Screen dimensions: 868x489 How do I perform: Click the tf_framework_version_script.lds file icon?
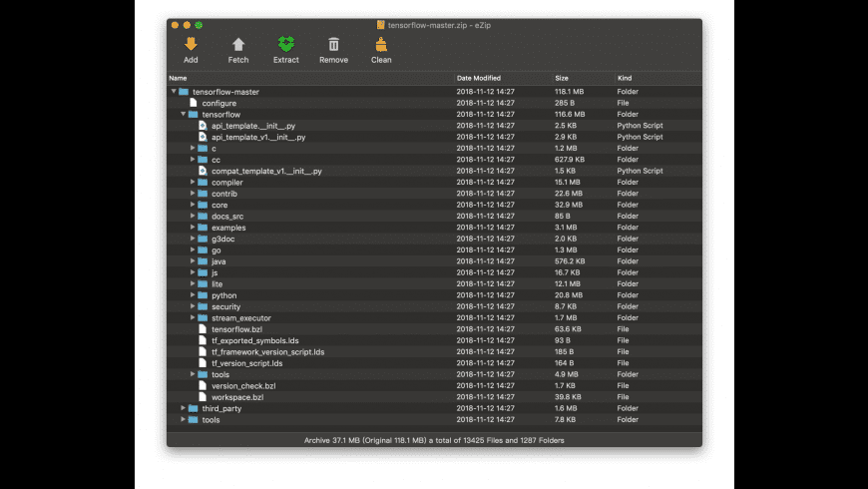[x=203, y=351]
